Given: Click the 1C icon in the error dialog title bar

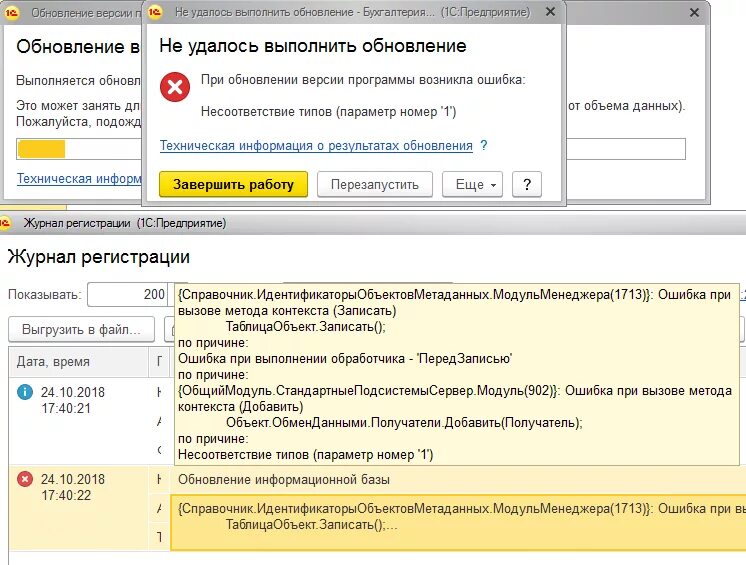Looking at the screenshot, I should [155, 12].
